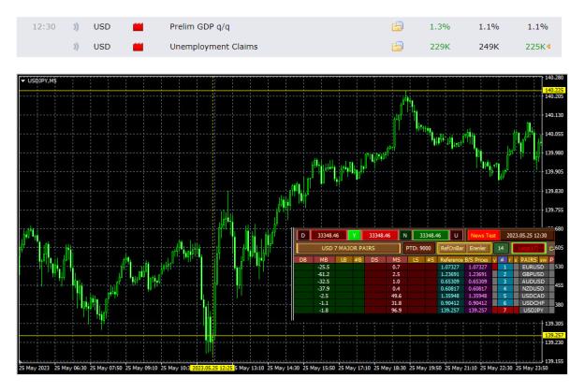
Task: Click the U button in the panel
Action: [456, 236]
